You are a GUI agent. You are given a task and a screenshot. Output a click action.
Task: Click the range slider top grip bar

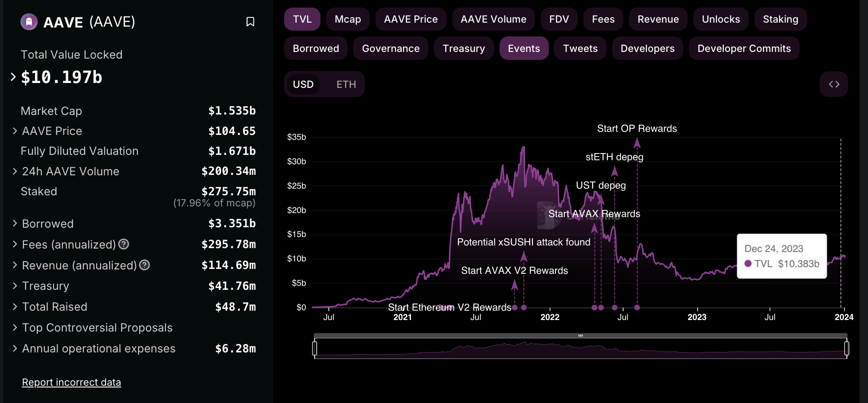(581, 336)
